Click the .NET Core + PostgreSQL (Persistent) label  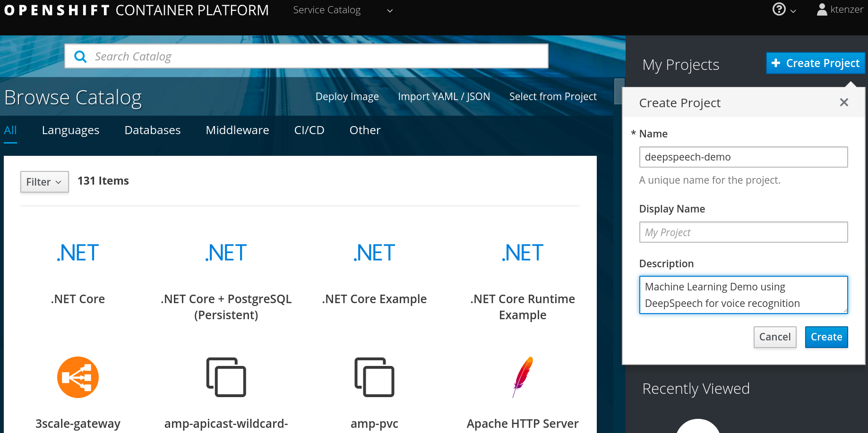(226, 307)
